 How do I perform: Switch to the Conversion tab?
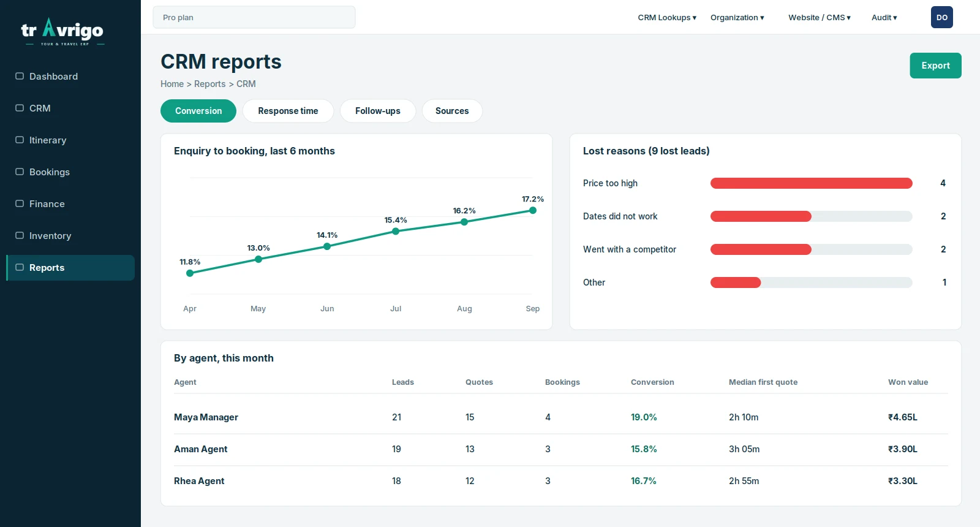click(x=198, y=111)
